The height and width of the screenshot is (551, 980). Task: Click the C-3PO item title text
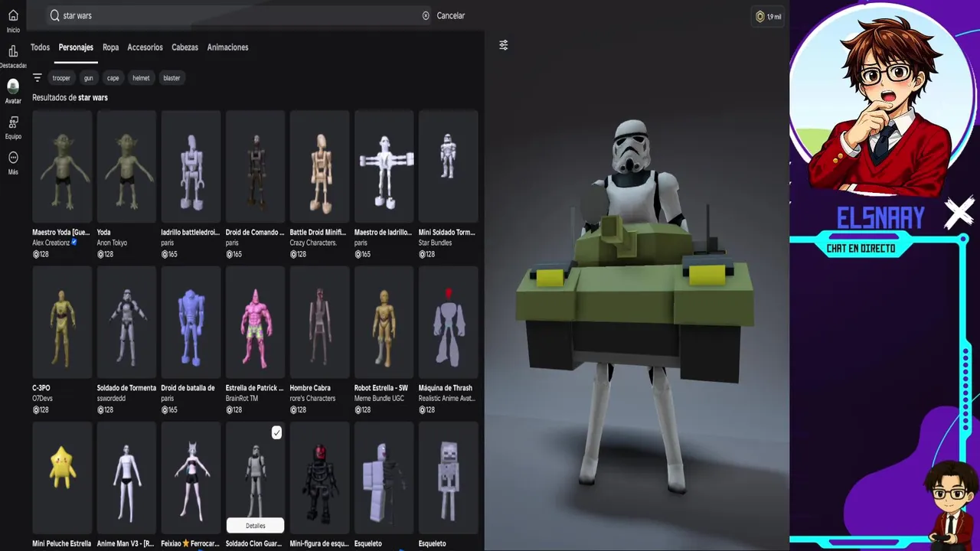(x=41, y=388)
